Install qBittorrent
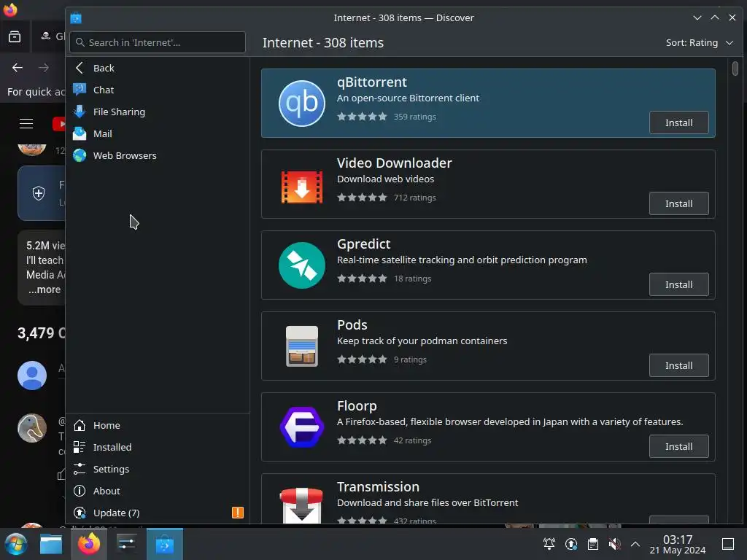The width and height of the screenshot is (747, 560). point(678,122)
